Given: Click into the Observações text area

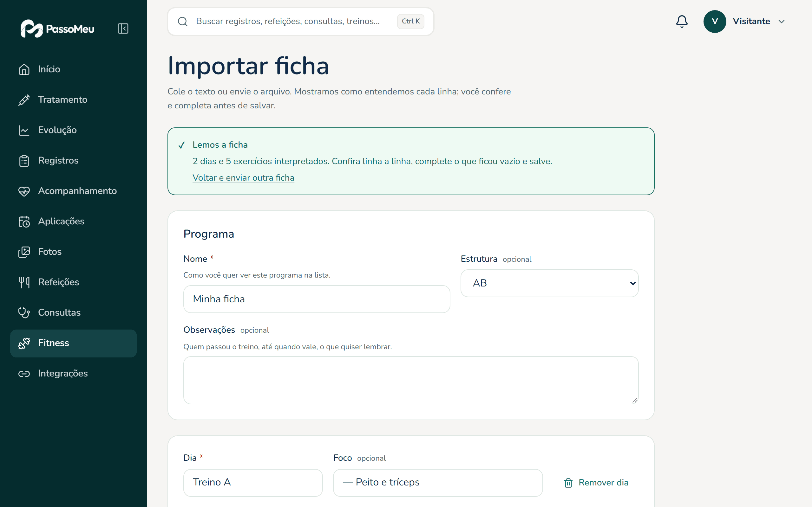Looking at the screenshot, I should (411, 380).
